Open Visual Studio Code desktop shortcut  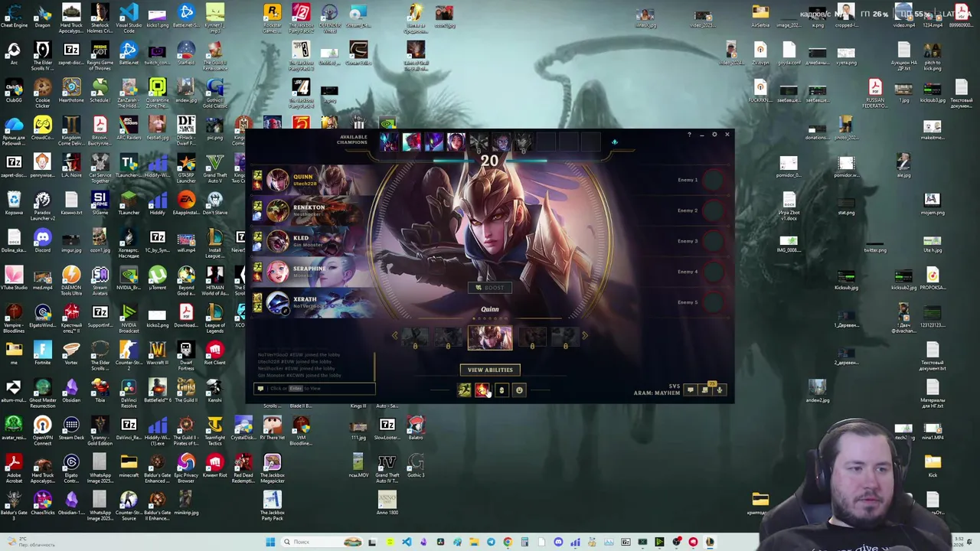[x=129, y=16]
